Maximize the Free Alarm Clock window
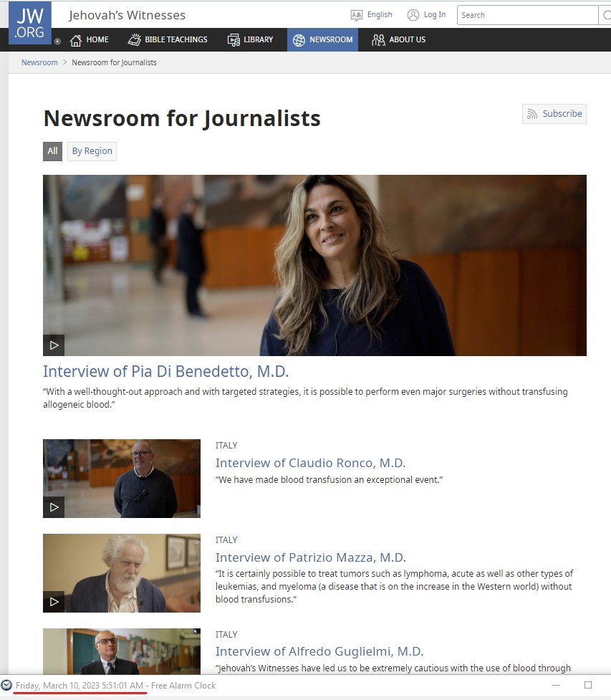This screenshot has height=700, width=611. pos(588,685)
